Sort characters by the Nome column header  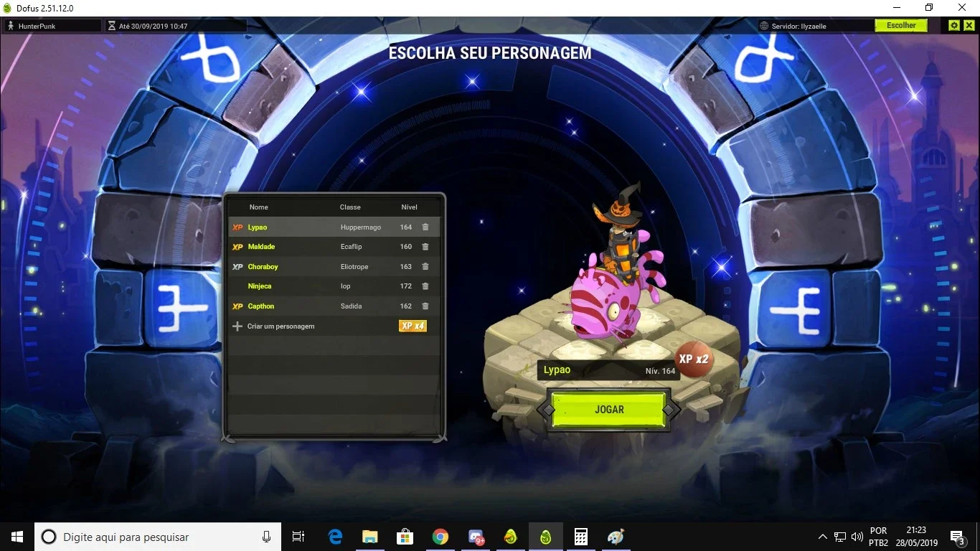click(259, 207)
